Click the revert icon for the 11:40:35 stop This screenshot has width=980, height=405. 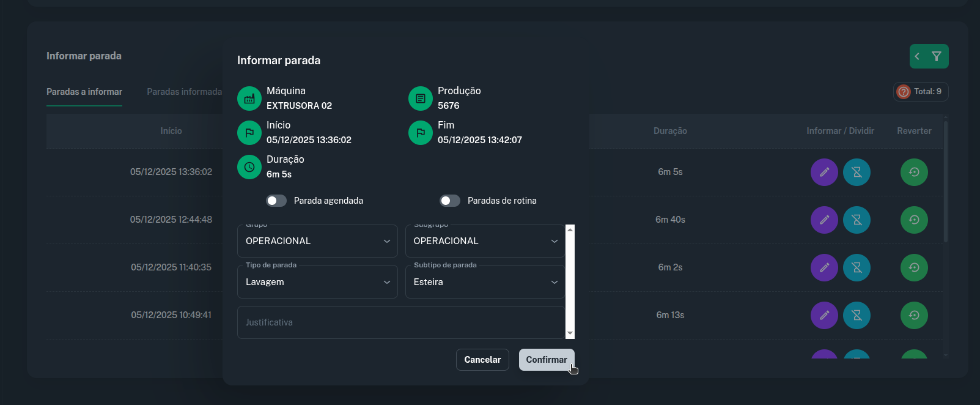click(914, 267)
